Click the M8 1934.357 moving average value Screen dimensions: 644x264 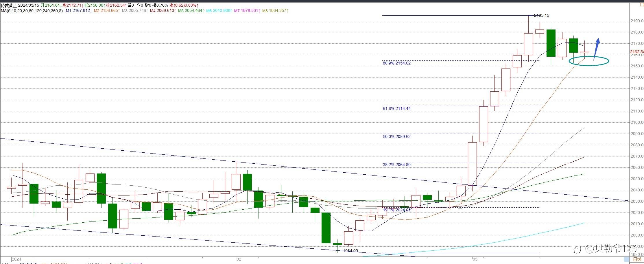click(275, 11)
